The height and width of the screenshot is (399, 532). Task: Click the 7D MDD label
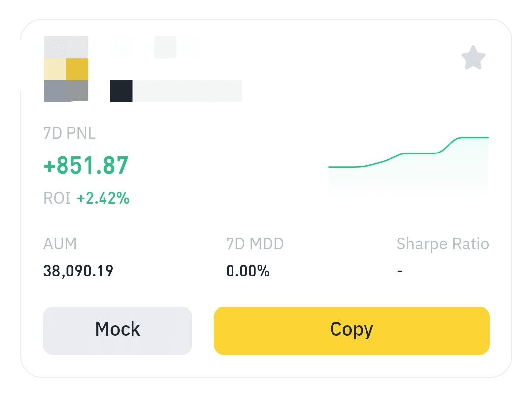(x=255, y=244)
